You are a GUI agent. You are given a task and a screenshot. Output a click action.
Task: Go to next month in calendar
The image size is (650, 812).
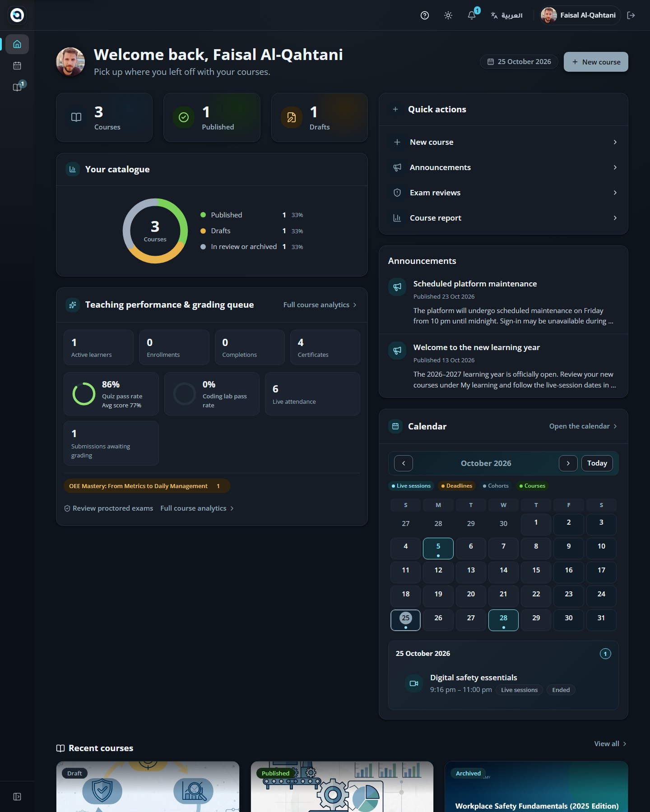(x=568, y=463)
